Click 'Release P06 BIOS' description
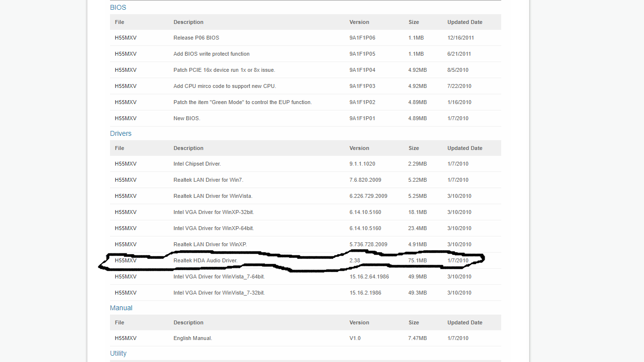Image resolution: width=644 pixels, height=362 pixels. pos(197,38)
